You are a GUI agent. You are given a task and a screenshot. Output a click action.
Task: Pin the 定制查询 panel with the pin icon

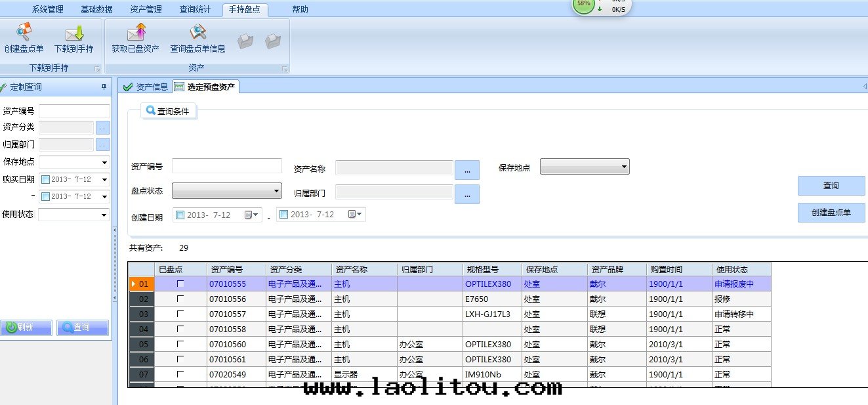coord(104,87)
